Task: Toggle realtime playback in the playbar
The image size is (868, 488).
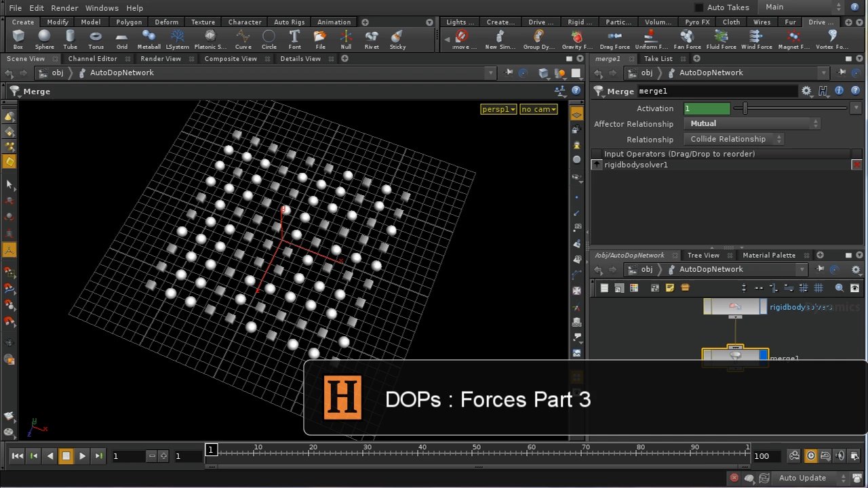Action: pyautogui.click(x=811, y=455)
